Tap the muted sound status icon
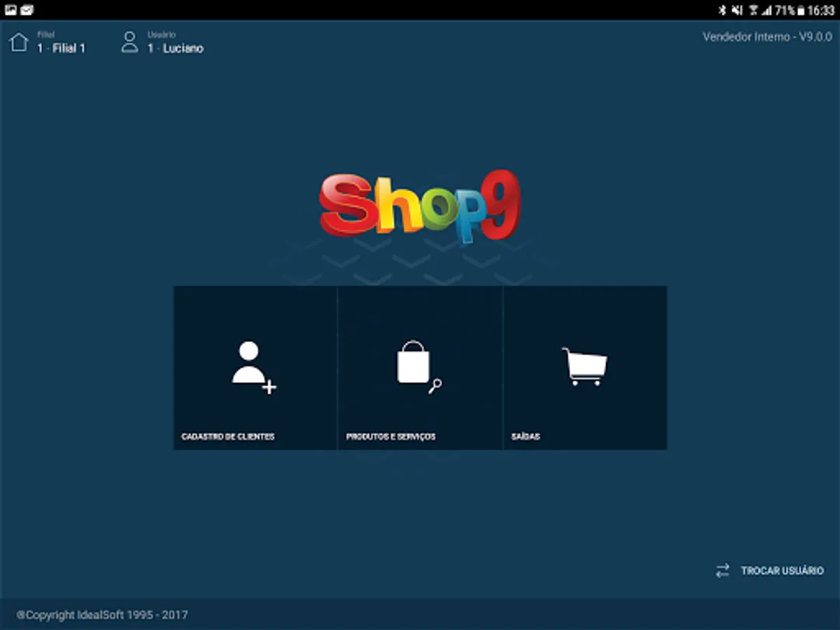 [737, 10]
